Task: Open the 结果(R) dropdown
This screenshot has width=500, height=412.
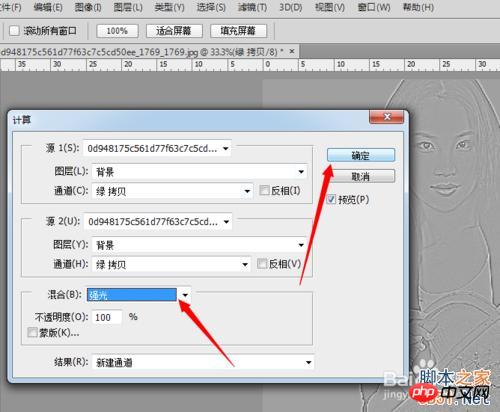Action: coord(203,362)
